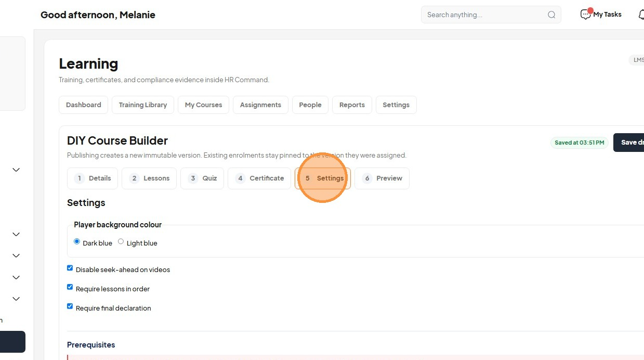
Task: Open the Assignments tab
Action: click(260, 105)
